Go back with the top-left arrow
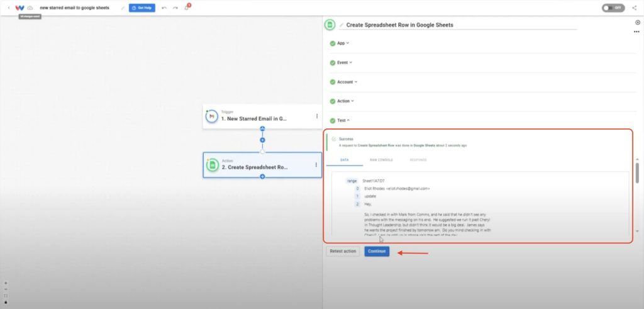The image size is (644, 309). tap(9, 8)
